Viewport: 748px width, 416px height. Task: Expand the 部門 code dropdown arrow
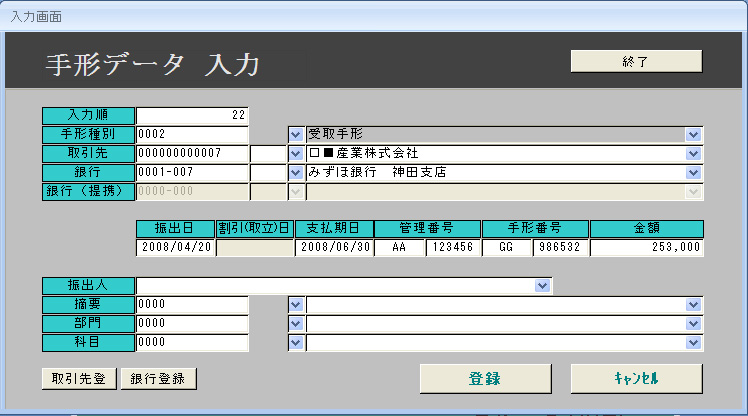pos(296,323)
